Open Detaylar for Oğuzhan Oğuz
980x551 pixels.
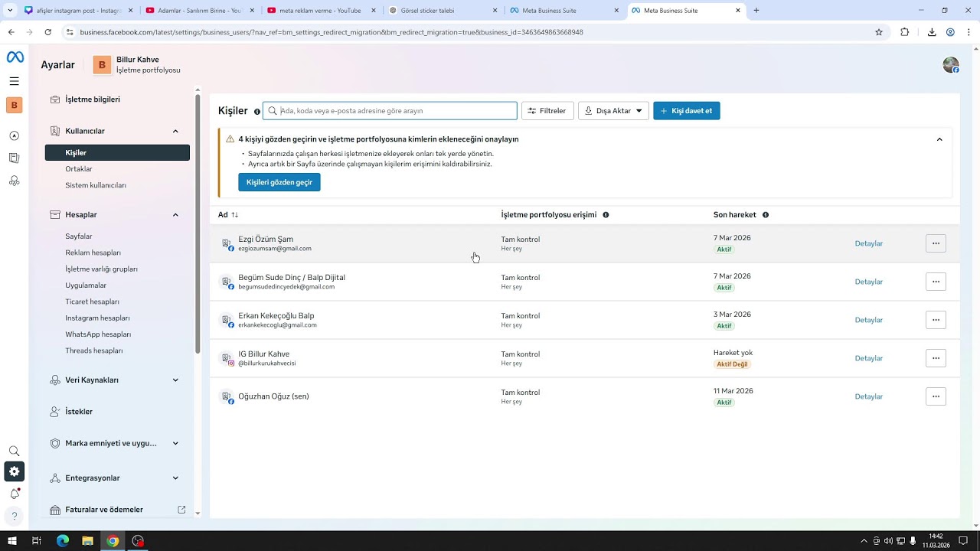click(869, 396)
